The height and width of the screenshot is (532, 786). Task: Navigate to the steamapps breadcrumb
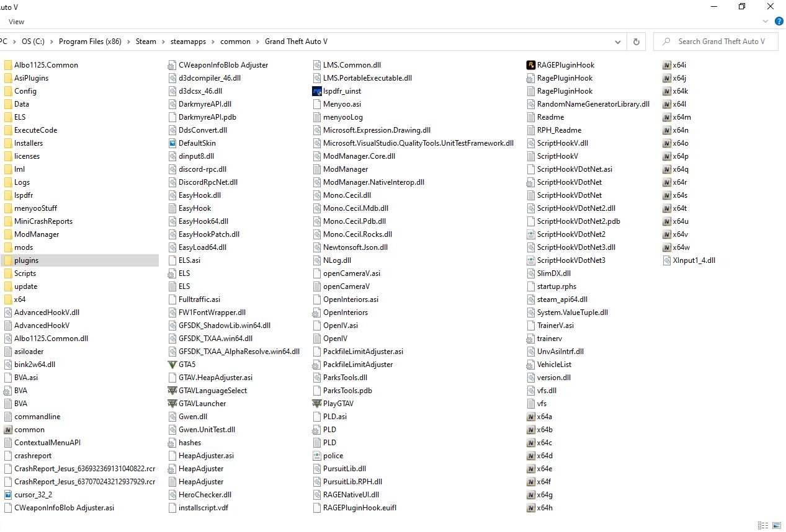[x=188, y=42]
